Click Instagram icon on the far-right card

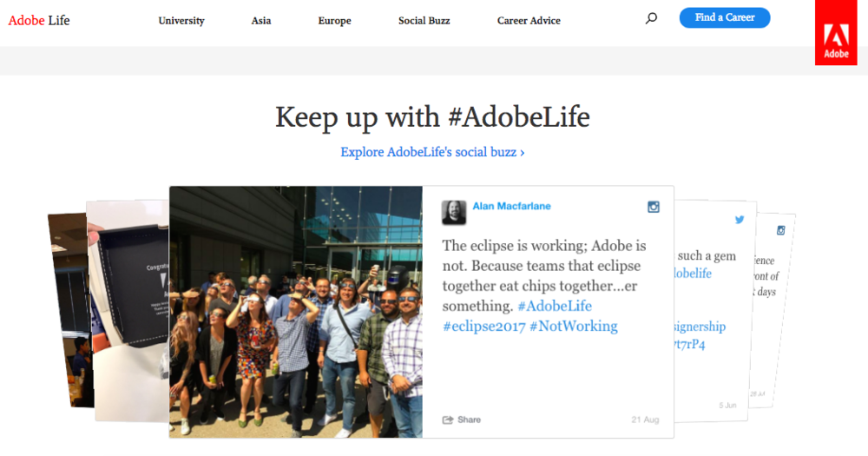(x=780, y=230)
